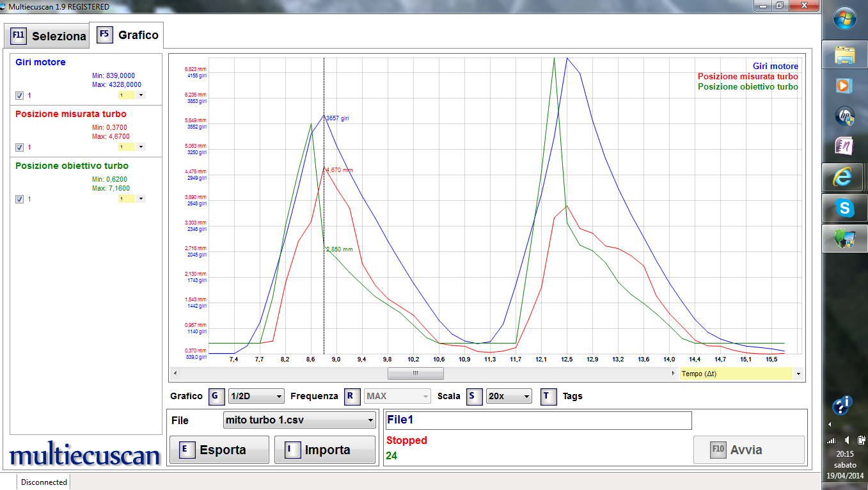Image resolution: width=868 pixels, height=490 pixels.
Task: Expand the Scala 20x dropdown
Action: pyautogui.click(x=509, y=397)
